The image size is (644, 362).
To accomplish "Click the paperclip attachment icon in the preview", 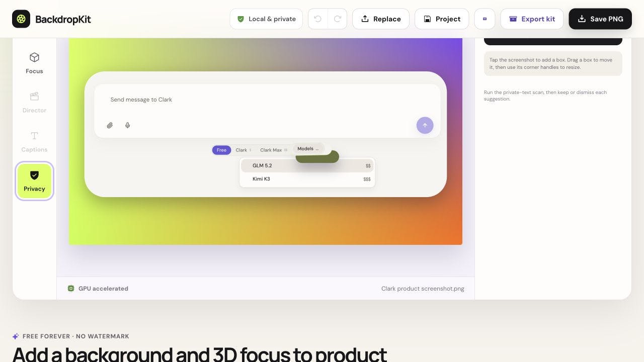I will click(110, 125).
